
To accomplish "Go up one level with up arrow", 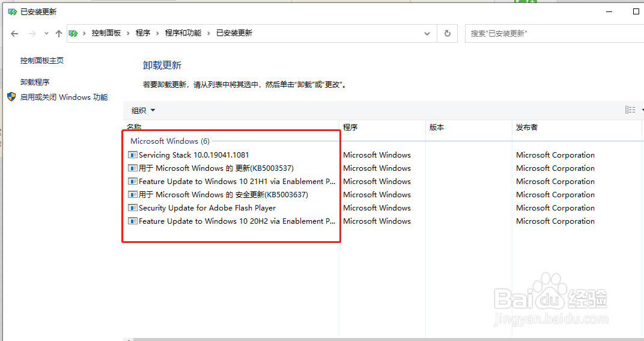I will (x=59, y=34).
